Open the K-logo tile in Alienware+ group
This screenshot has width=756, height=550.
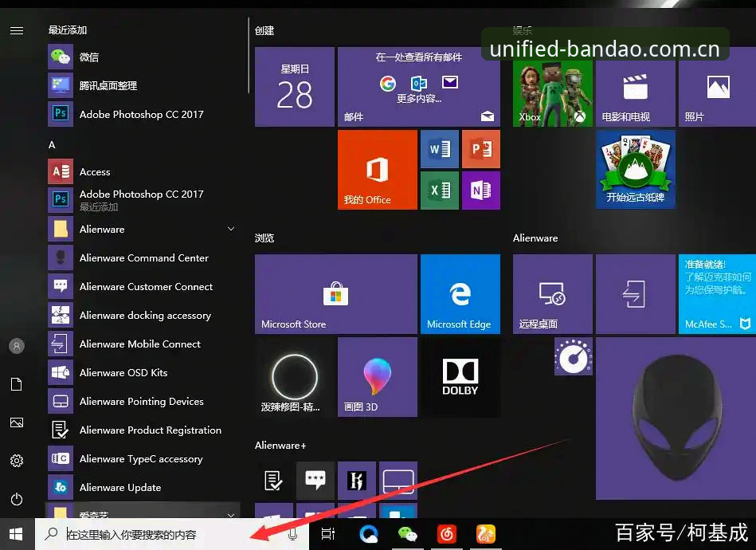pos(357,481)
